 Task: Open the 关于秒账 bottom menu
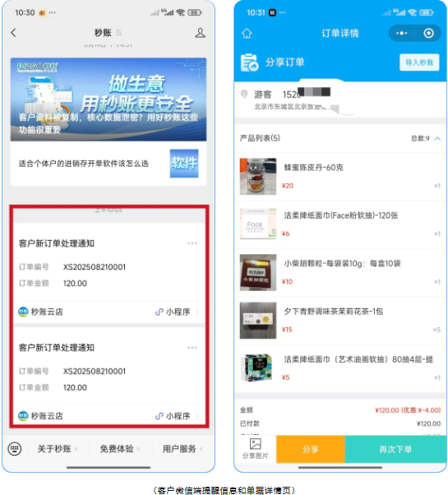click(58, 449)
